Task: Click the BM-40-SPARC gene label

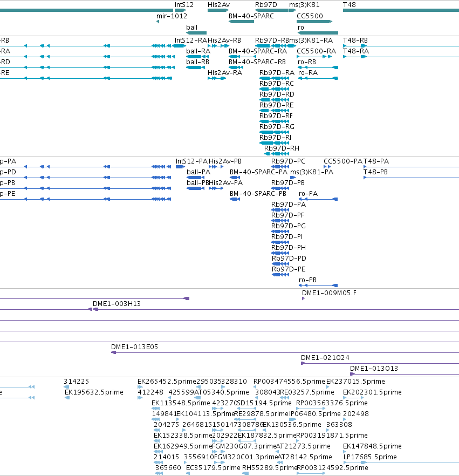Action: click(x=251, y=16)
